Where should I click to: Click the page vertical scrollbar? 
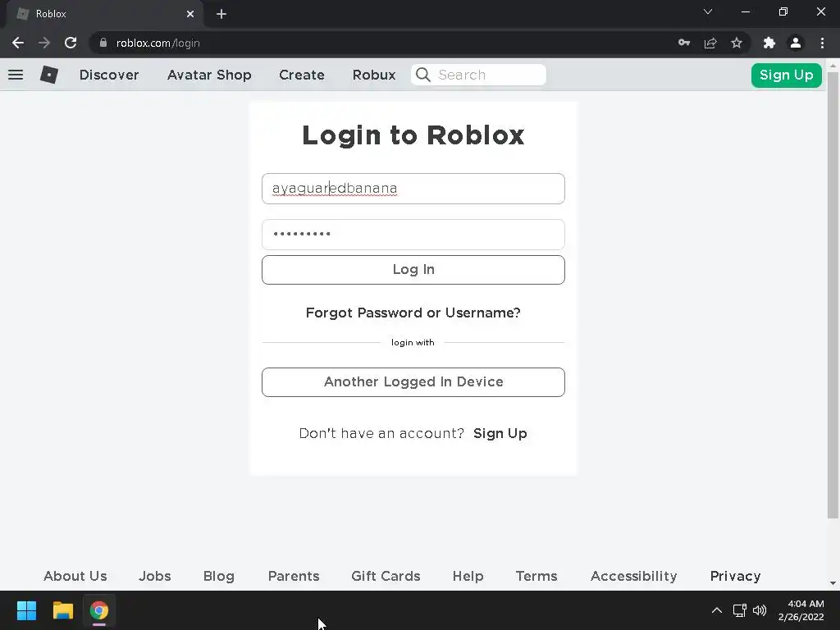(833, 294)
